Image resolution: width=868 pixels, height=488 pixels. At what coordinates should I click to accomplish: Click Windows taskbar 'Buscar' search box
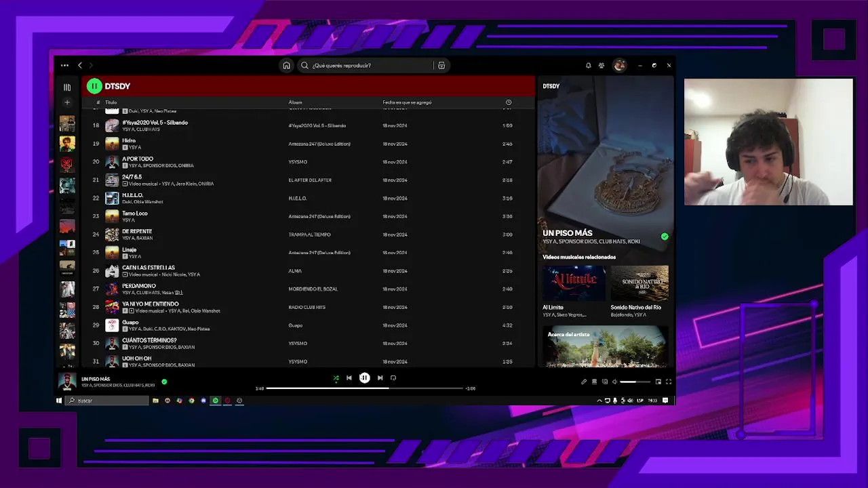click(107, 401)
